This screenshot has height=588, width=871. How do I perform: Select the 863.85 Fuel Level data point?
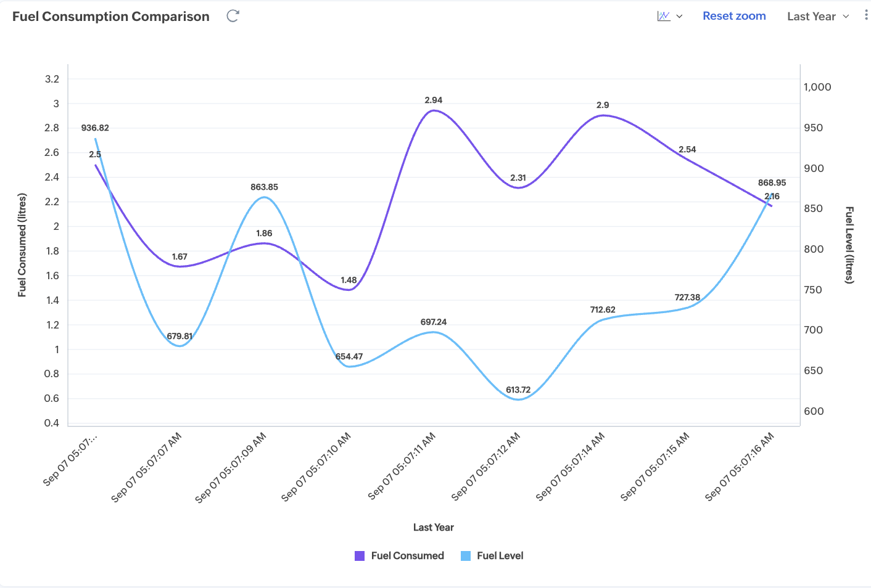tap(265, 197)
